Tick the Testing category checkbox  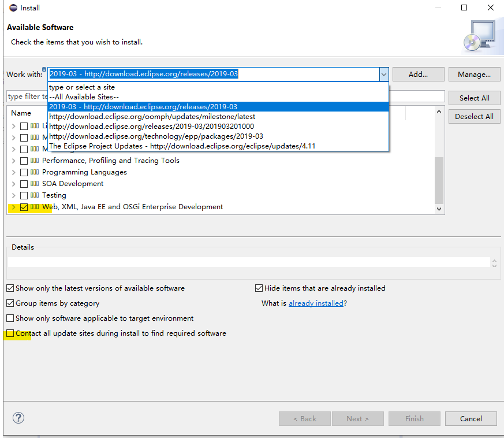coord(24,195)
